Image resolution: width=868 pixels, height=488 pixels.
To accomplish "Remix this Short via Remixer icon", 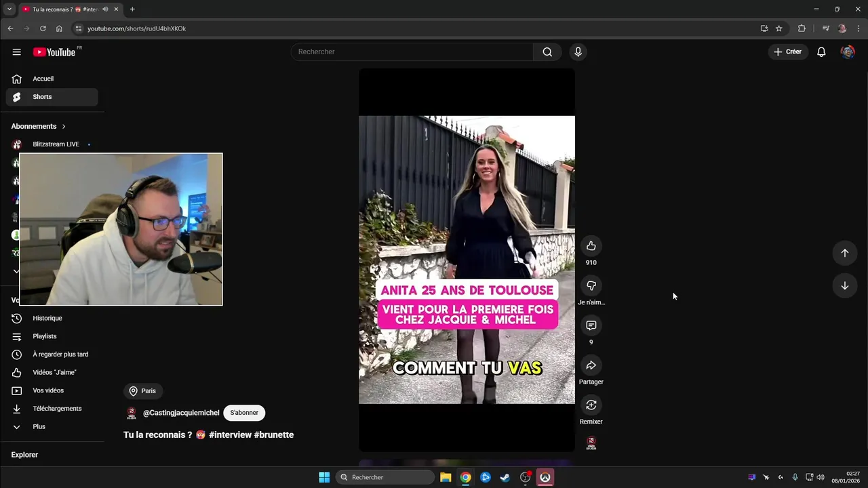I will [591, 405].
